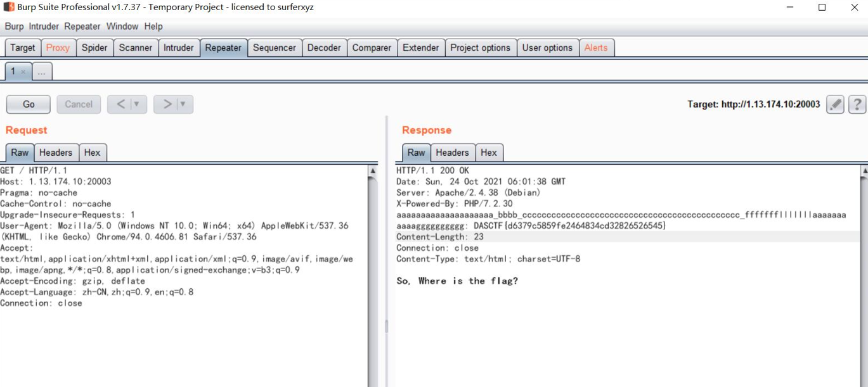Switch to the Decoder tab
Screen dimensions: 868x387
pyautogui.click(x=324, y=48)
